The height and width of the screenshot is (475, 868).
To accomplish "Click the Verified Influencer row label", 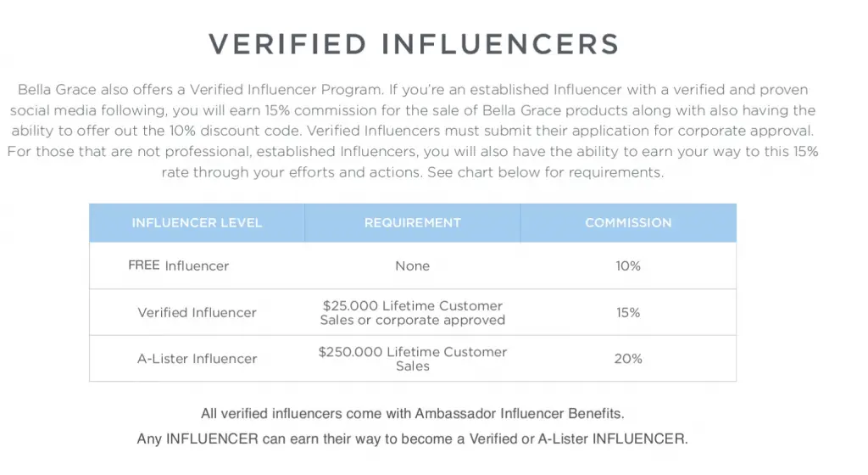I will click(x=197, y=312).
